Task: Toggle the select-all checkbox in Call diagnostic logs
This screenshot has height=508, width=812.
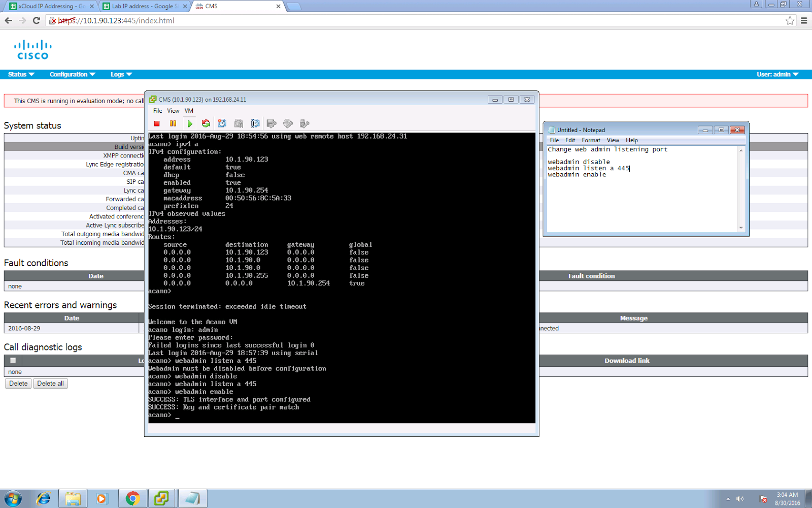Action: pyautogui.click(x=13, y=360)
